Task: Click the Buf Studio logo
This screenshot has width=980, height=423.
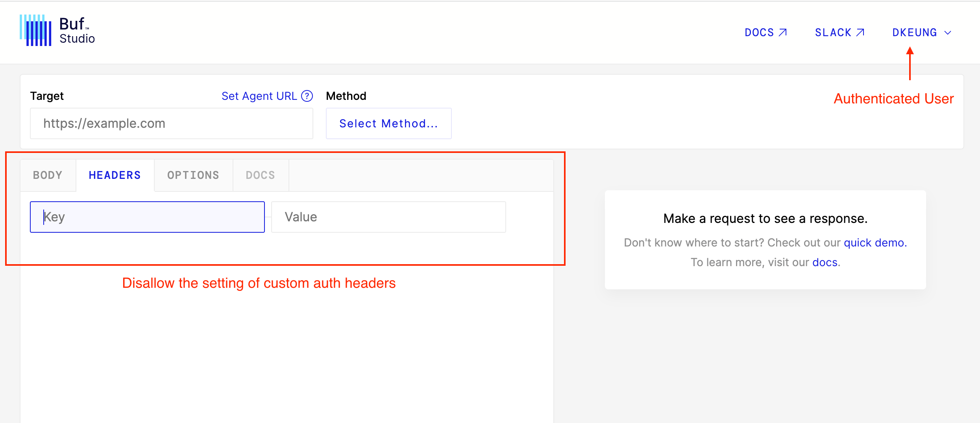Action: click(x=57, y=31)
